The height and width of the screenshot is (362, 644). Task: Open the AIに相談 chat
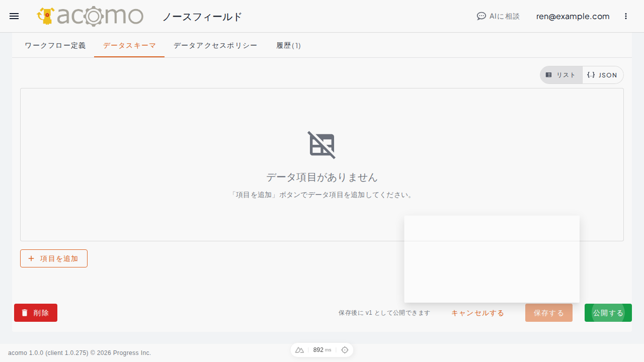[x=498, y=16]
